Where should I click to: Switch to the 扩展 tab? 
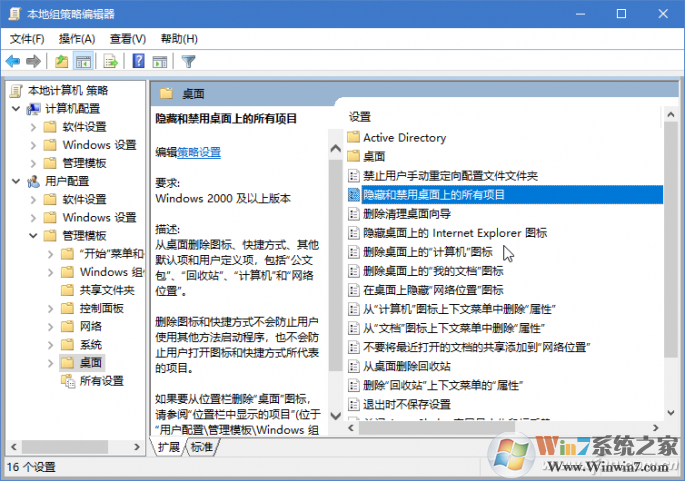169,447
